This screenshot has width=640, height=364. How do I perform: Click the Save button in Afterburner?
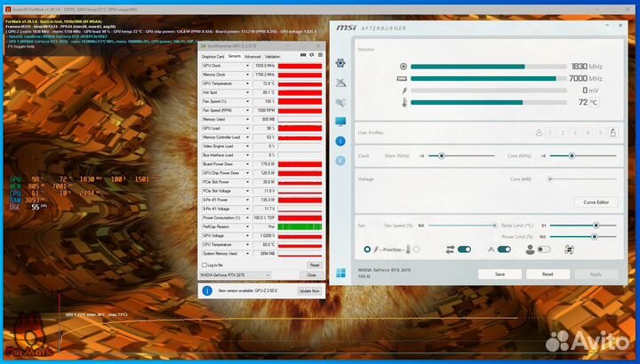coord(500,274)
